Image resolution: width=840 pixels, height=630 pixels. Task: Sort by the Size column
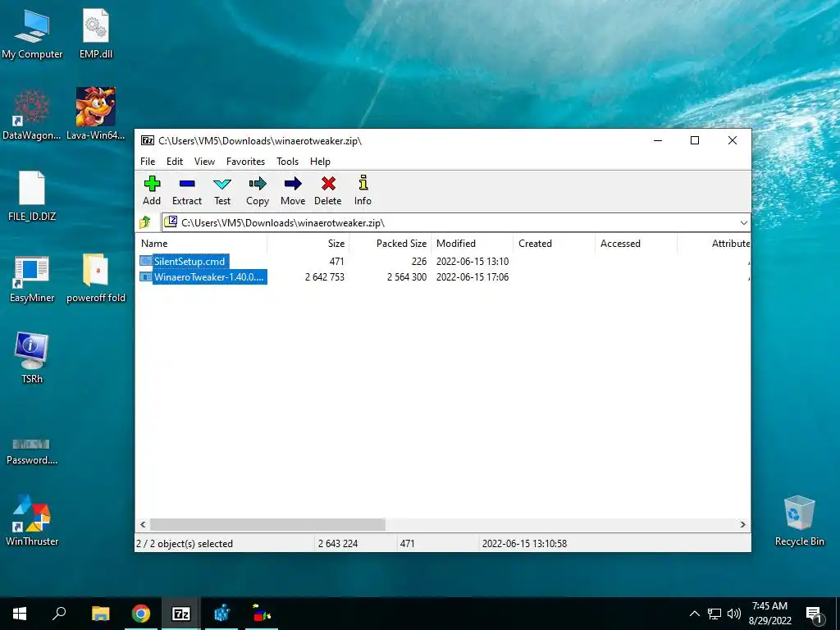tap(308, 243)
